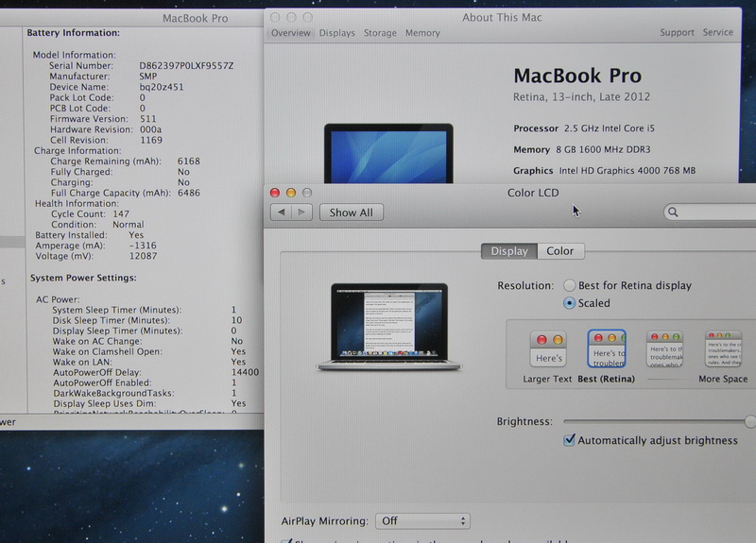756x543 pixels.
Task: Select the More Space scaling thumbnail
Action: pyautogui.click(x=723, y=348)
